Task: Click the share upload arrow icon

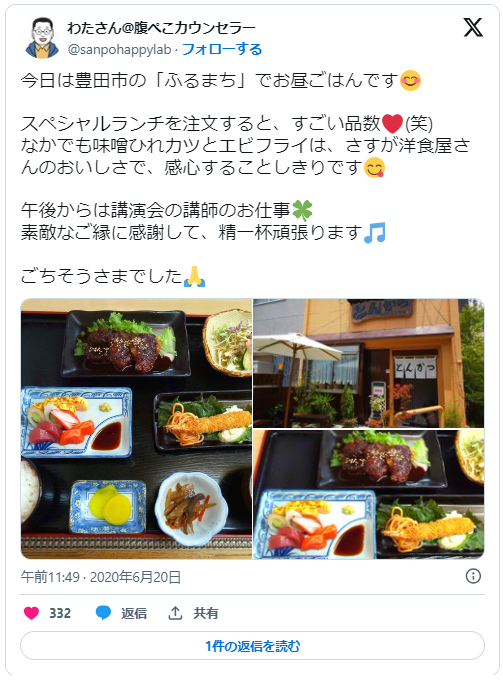Action: coord(175,613)
